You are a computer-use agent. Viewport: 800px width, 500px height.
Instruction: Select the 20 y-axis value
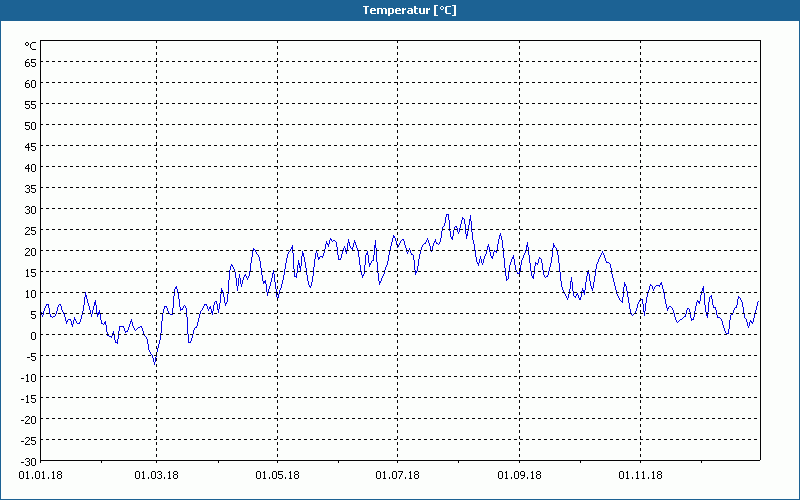click(x=31, y=252)
